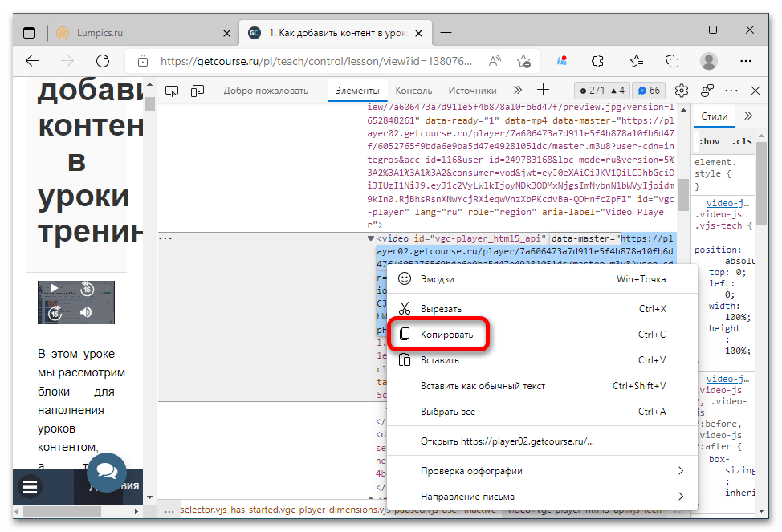
Task: Mute the video via speaker icon
Action: (x=86, y=312)
